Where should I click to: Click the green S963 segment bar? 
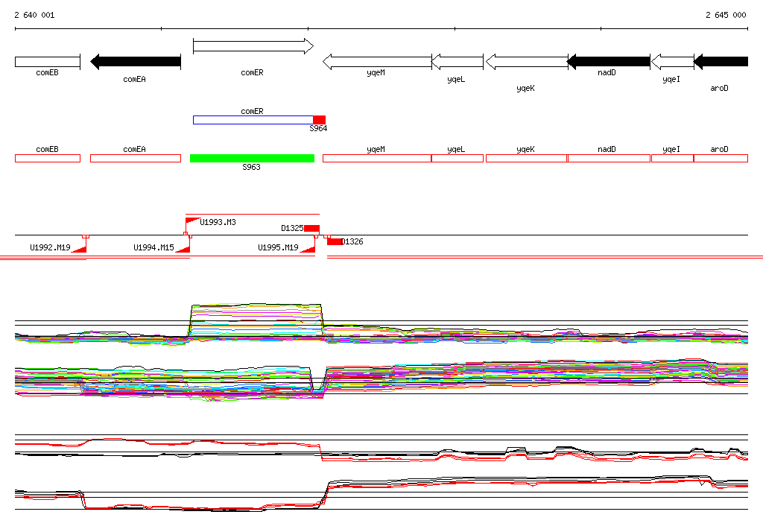coord(252,158)
